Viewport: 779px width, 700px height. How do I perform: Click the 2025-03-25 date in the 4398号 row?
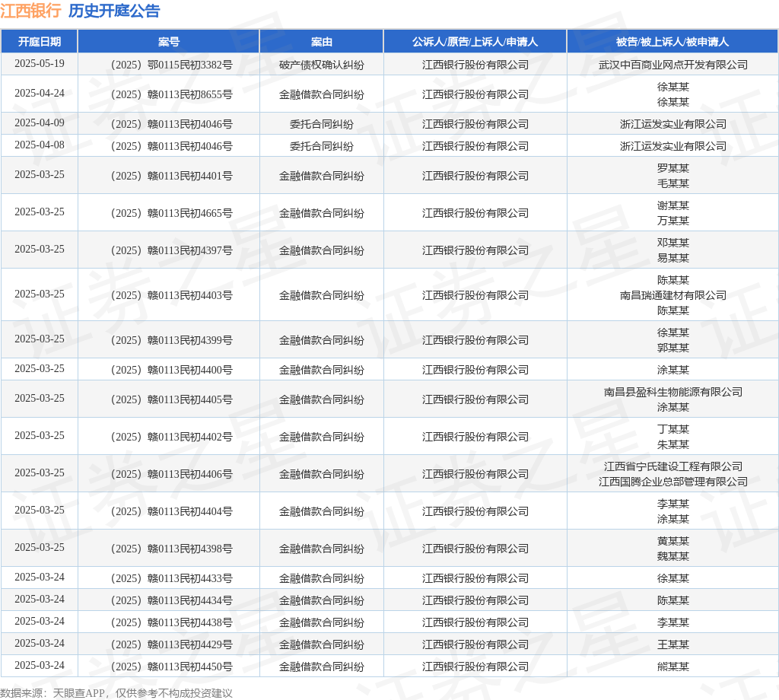pos(40,547)
